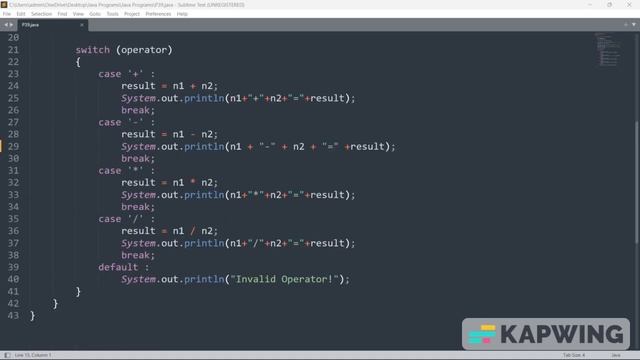Screen dimensions: 640x360
Task: Open the Help menu
Action: [x=182, y=14]
